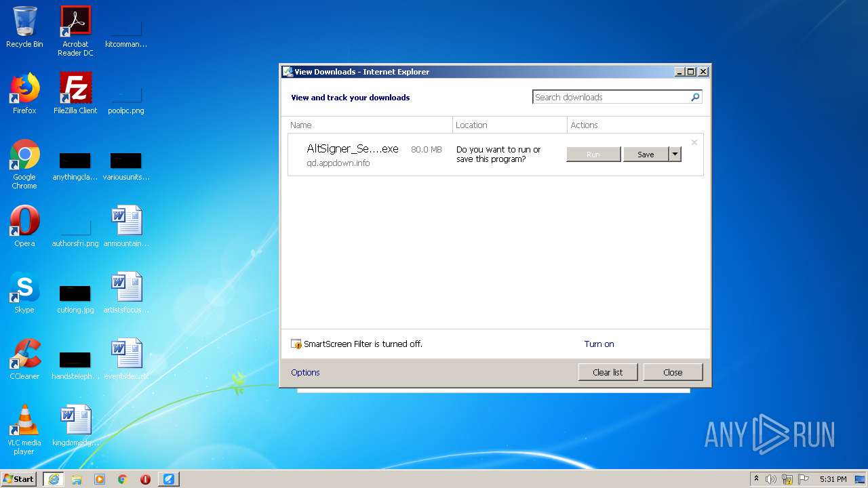Screen dimensions: 868x488
Task: Open kingdomedg... Word document icon
Action: coord(75,426)
